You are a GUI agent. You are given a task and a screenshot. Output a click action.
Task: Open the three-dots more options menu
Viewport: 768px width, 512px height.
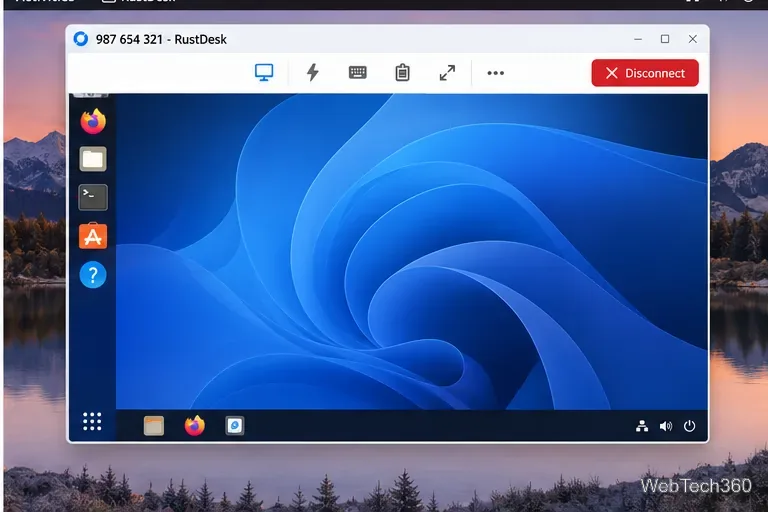496,73
